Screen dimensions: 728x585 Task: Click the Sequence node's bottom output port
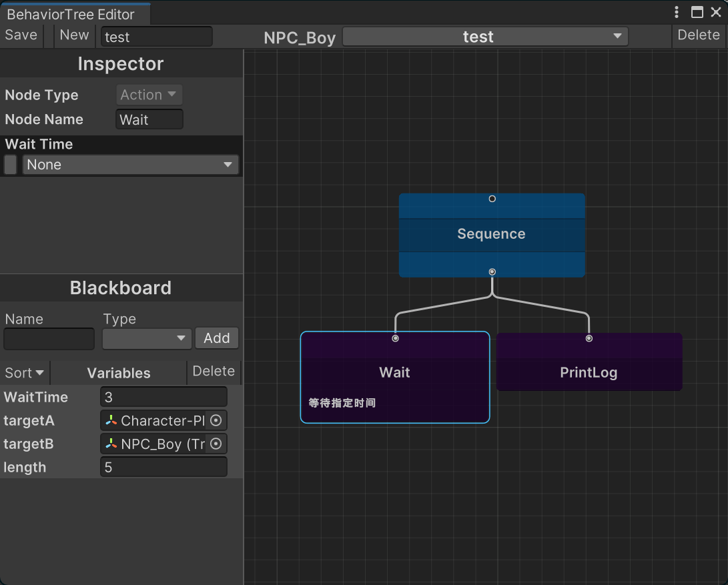click(x=492, y=271)
